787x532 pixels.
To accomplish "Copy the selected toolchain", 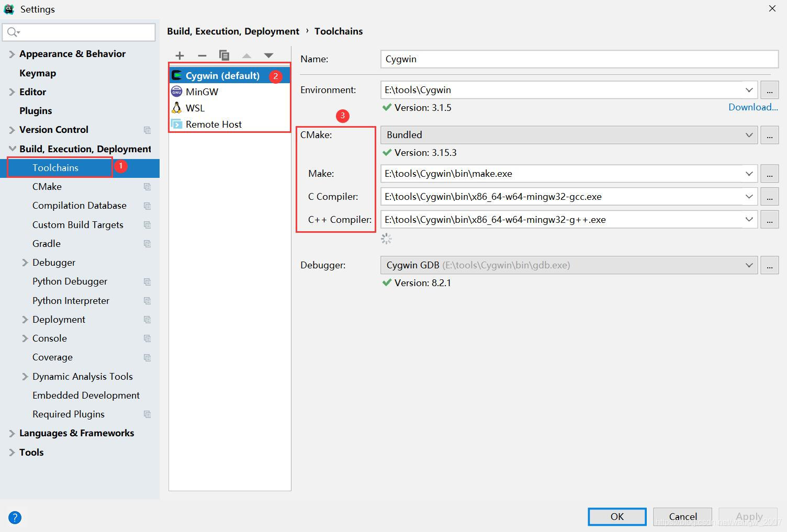I will 224,55.
